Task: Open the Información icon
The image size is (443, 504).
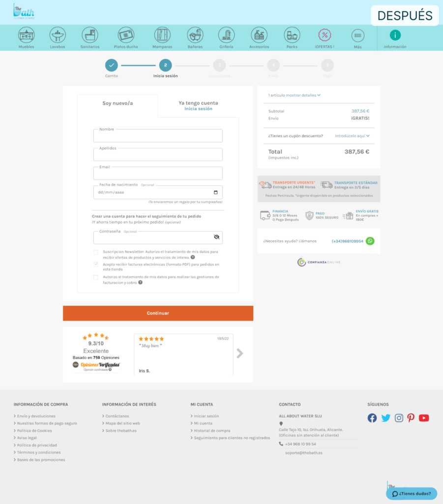Action: coord(395,35)
